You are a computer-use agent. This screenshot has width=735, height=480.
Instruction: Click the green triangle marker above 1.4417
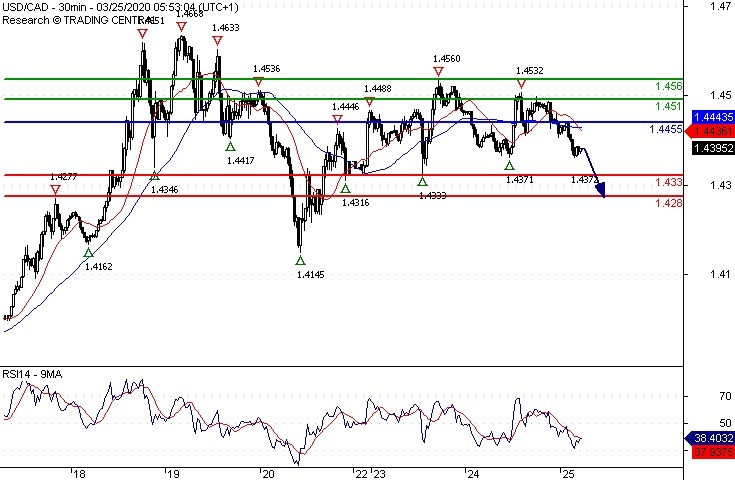click(230, 147)
